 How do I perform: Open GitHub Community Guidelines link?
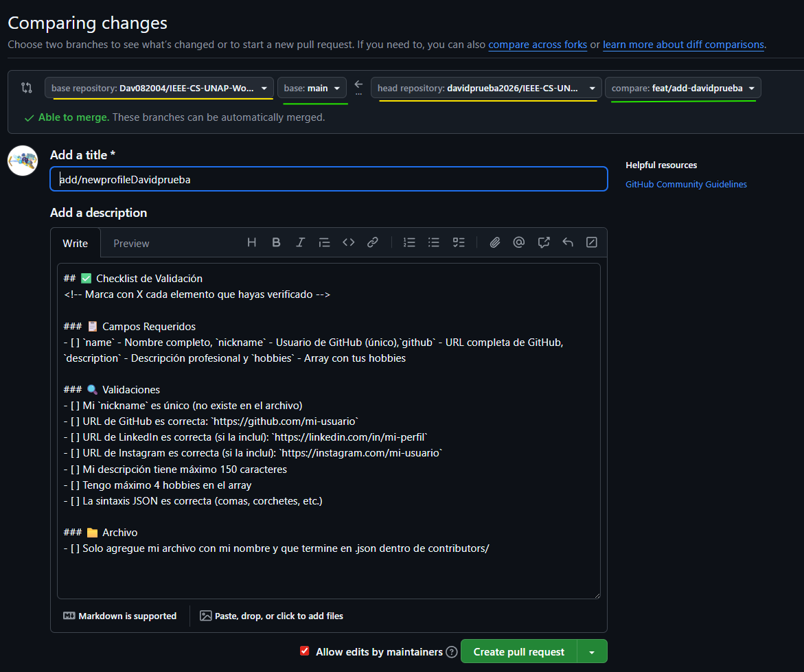(x=686, y=184)
